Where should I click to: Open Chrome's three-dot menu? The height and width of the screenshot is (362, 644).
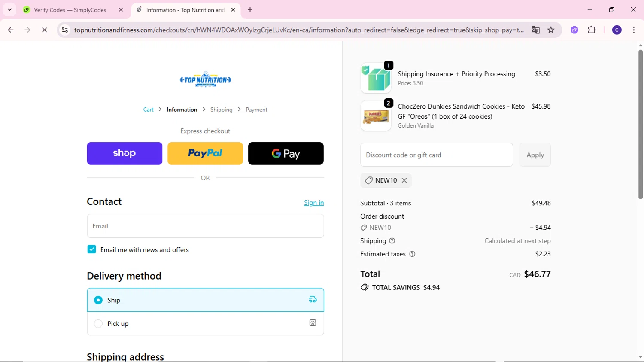click(634, 30)
